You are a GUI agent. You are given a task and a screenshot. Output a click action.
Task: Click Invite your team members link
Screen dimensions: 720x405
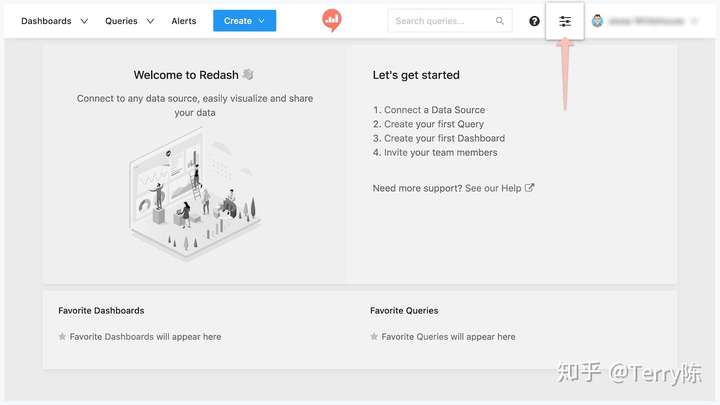pos(441,152)
